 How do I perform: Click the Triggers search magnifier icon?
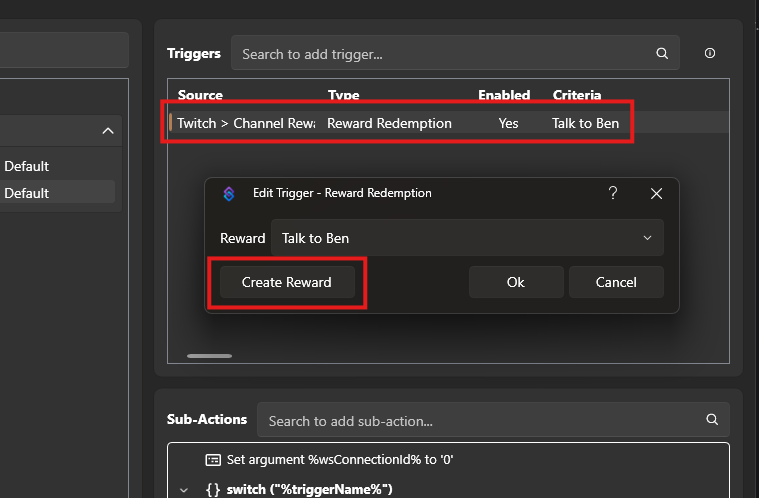pos(662,53)
